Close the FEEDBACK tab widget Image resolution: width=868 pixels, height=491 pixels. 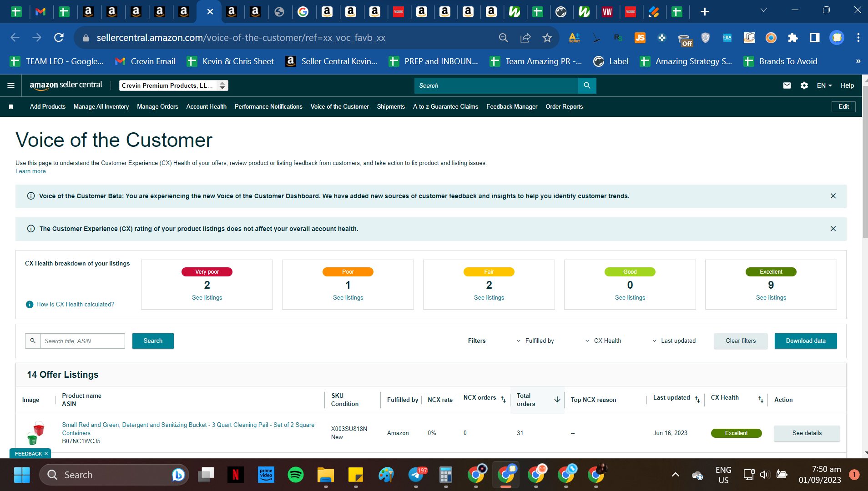[46, 454]
